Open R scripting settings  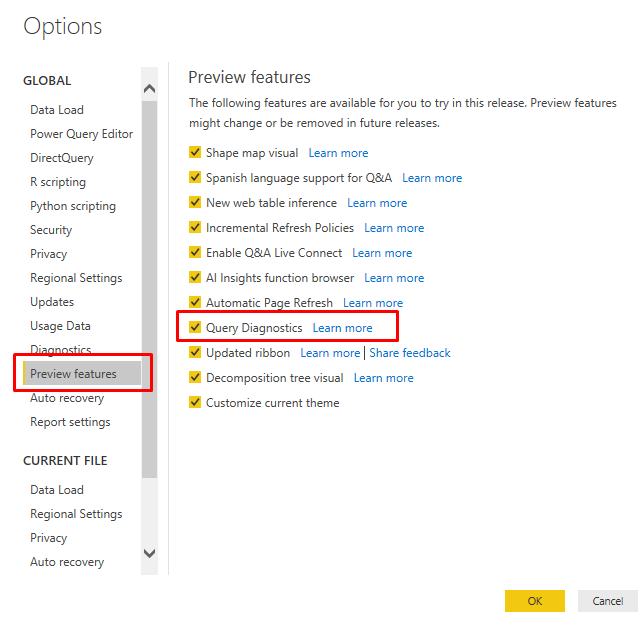[58, 182]
